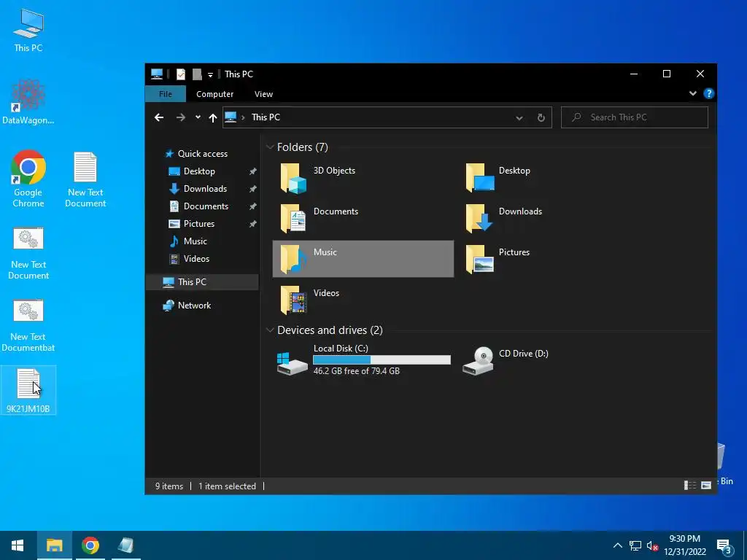The width and height of the screenshot is (747, 560).
Task: Open the Action Center notifications icon
Action: (x=724, y=546)
